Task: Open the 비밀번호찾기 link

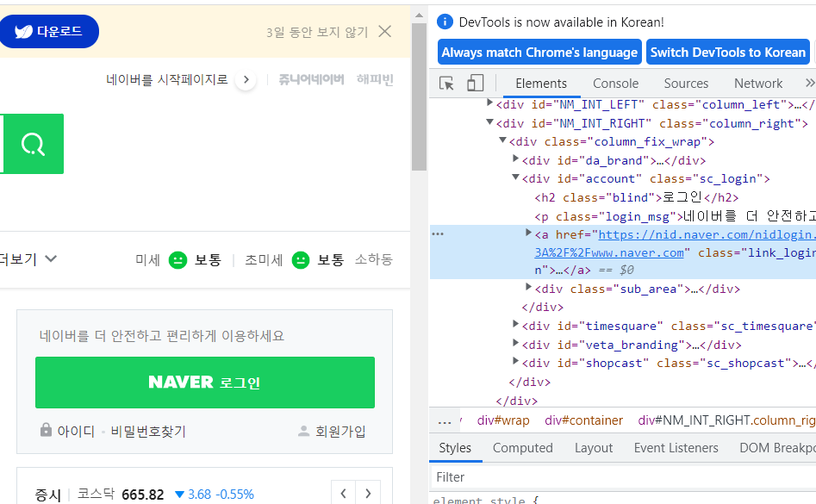Action: pyautogui.click(x=148, y=431)
